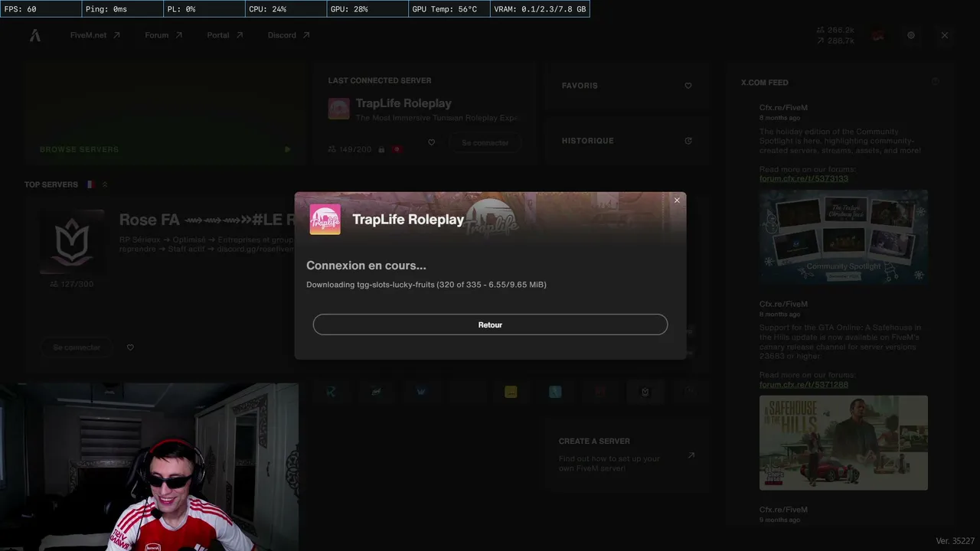Click the play arrow on Browse Servers
980x551 pixels.
(x=287, y=150)
